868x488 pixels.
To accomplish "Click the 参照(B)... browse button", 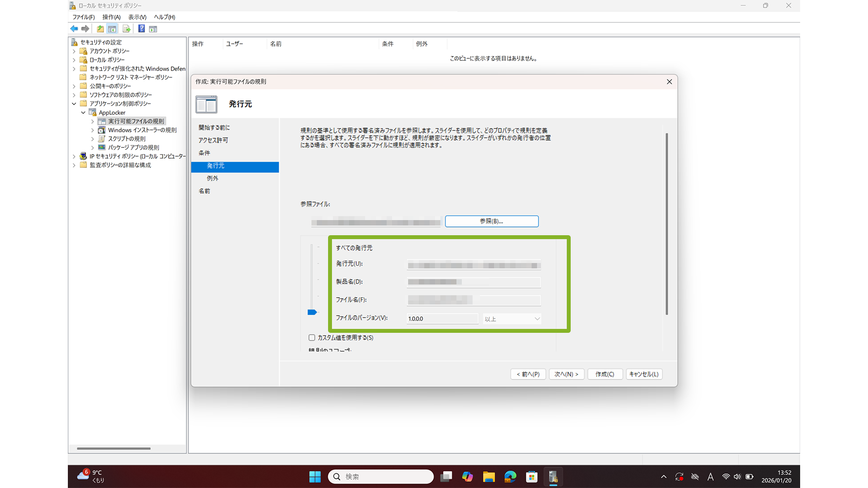I will click(x=492, y=222).
